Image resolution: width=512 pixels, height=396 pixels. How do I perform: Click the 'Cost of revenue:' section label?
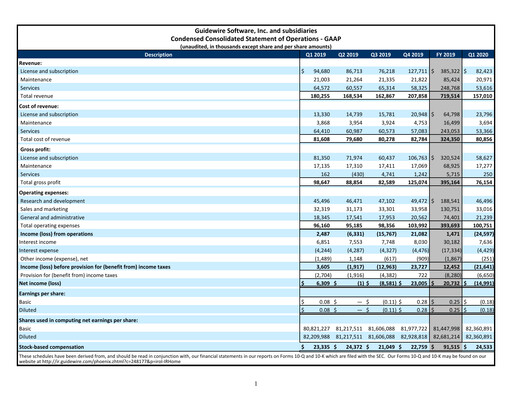click(x=39, y=106)
